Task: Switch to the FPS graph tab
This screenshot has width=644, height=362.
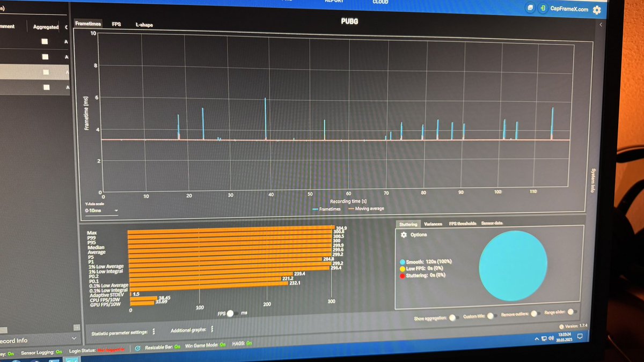Action: [116, 24]
